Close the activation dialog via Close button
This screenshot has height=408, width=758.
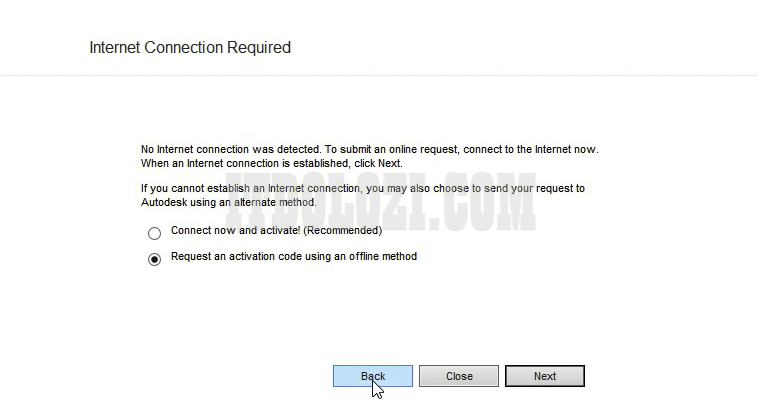tap(459, 377)
